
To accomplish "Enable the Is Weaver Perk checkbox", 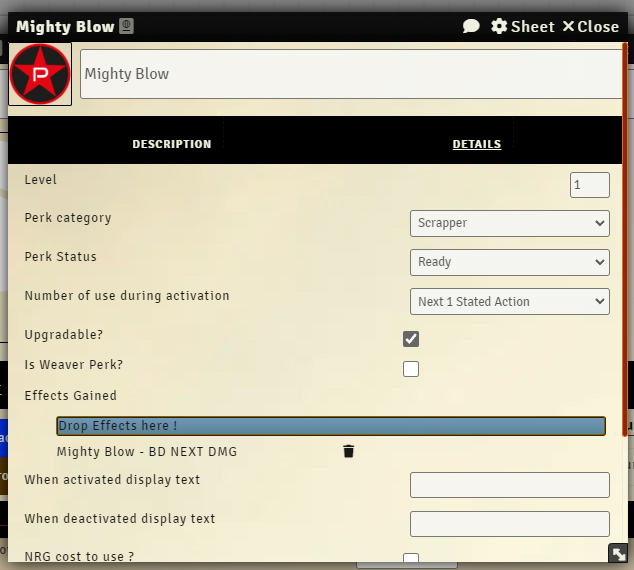I will click(411, 369).
